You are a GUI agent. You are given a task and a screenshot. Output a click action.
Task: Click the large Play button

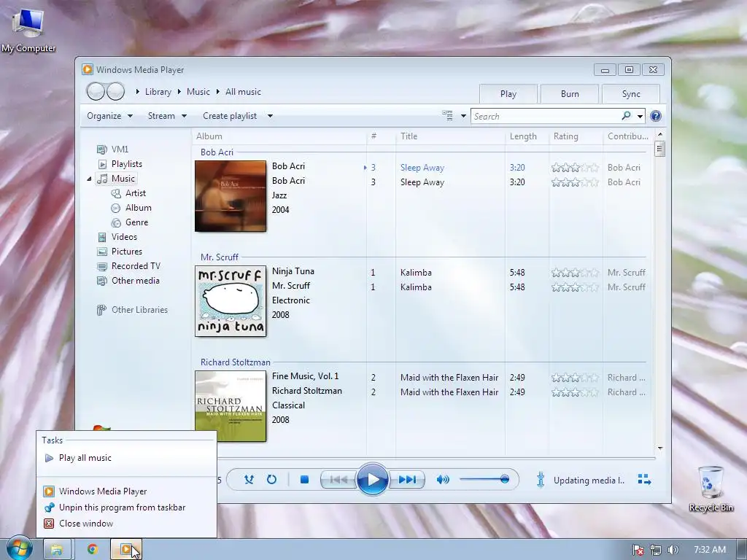click(x=372, y=479)
